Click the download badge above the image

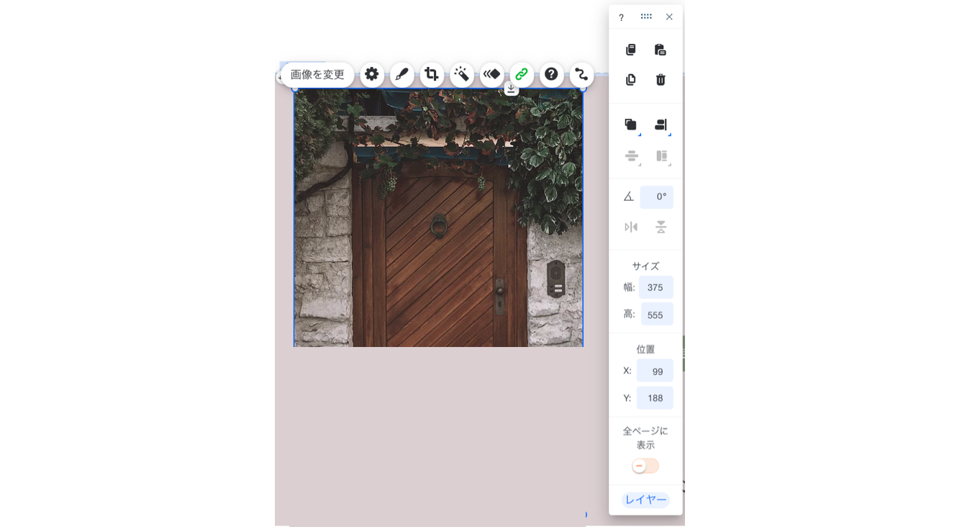click(511, 89)
